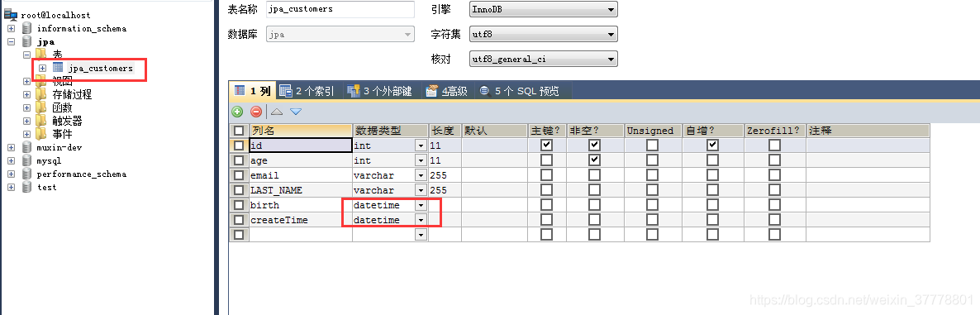The width and height of the screenshot is (980, 315).
Task: Move column up with the up arrow
Action: tap(277, 112)
